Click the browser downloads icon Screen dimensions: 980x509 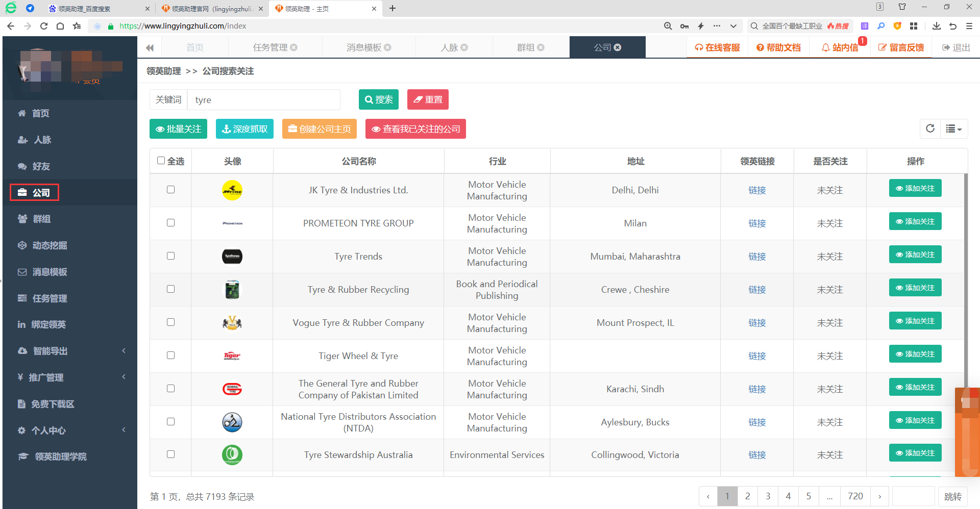(936, 26)
